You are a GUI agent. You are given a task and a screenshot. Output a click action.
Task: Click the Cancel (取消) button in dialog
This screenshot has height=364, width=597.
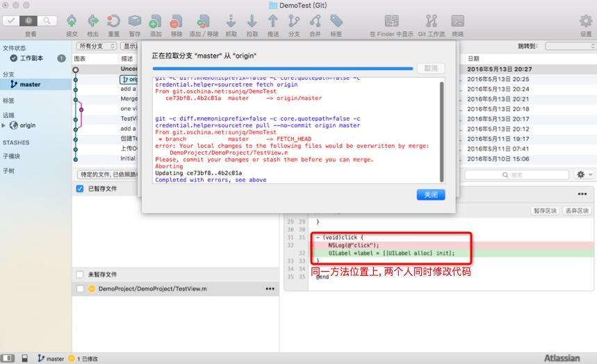coord(431,68)
